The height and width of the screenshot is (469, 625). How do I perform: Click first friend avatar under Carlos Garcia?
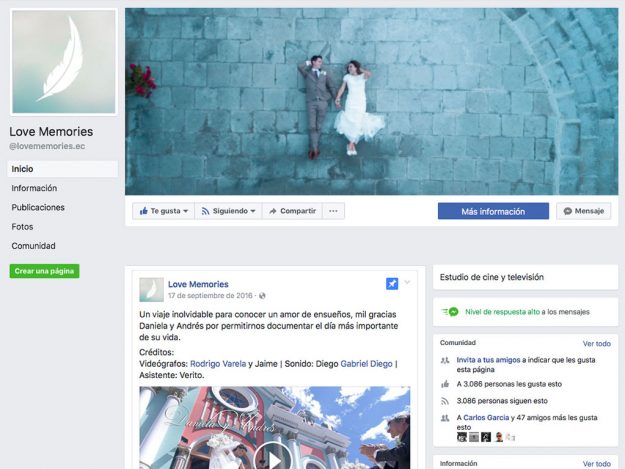(x=462, y=437)
